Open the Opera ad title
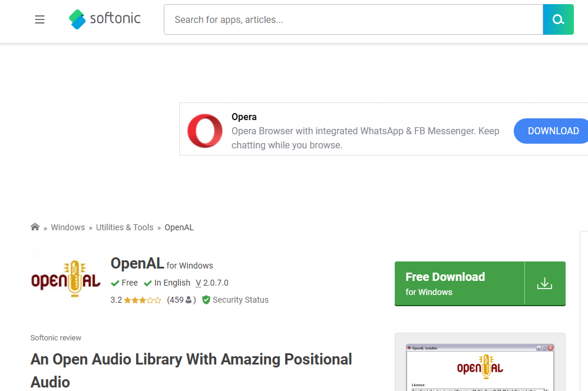 point(244,117)
